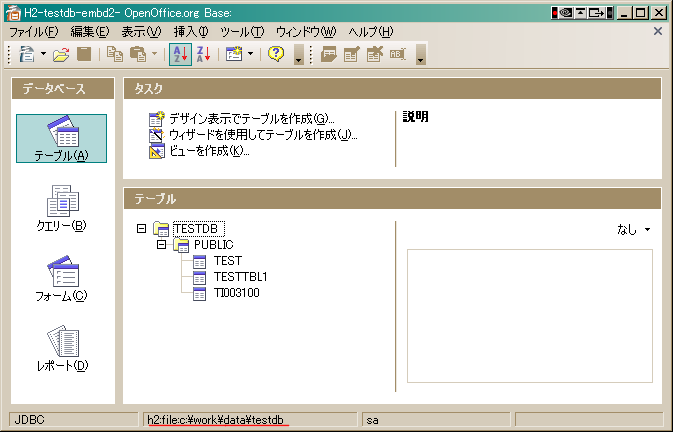Screen dimensions: 673x432
Task: Select the TESTTBL1 table
Action: click(x=240, y=277)
